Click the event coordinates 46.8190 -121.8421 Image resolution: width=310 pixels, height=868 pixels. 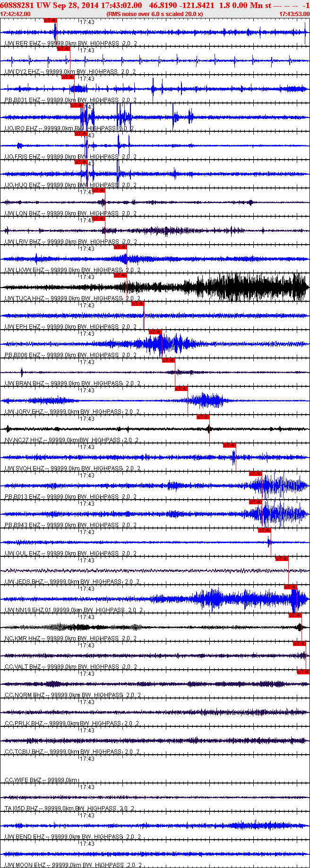click(x=181, y=5)
